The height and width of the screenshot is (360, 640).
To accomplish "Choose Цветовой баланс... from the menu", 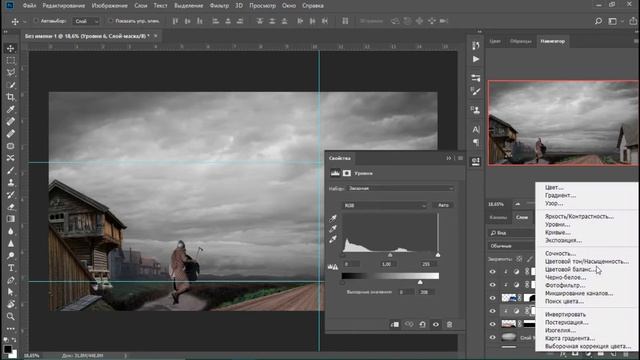I will [569, 269].
